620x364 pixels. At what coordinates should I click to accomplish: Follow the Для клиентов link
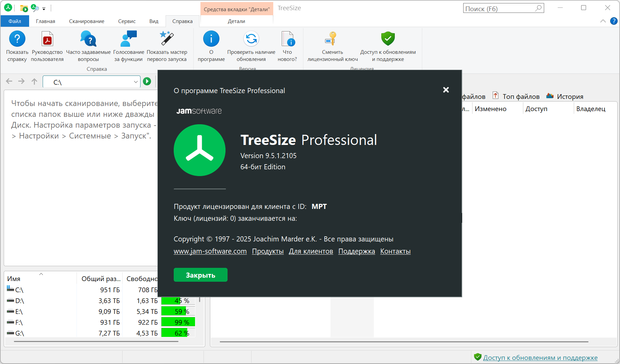[311, 251]
